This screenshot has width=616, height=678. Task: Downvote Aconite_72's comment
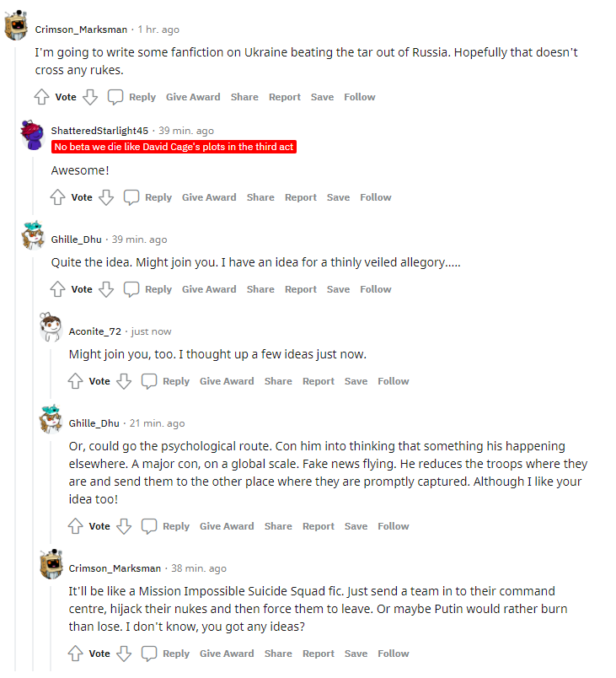point(124,381)
